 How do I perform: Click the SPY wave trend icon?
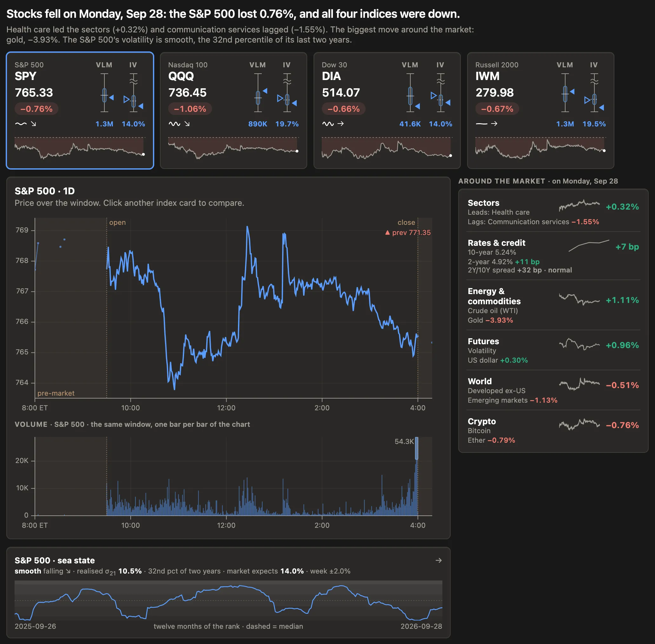coord(21,124)
